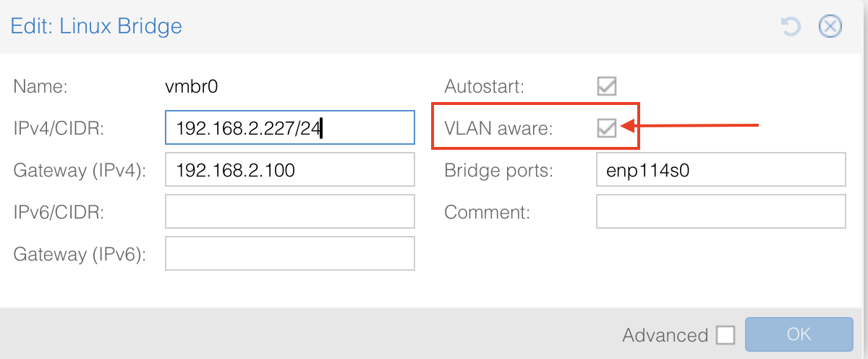The width and height of the screenshot is (868, 359).
Task: Click the vmbr0 bridge name value
Action: 192,87
